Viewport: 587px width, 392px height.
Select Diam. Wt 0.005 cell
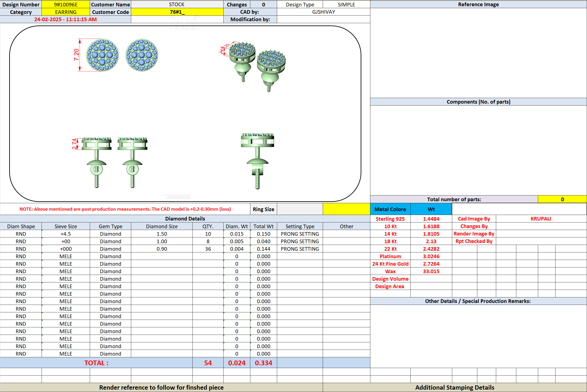(237, 241)
